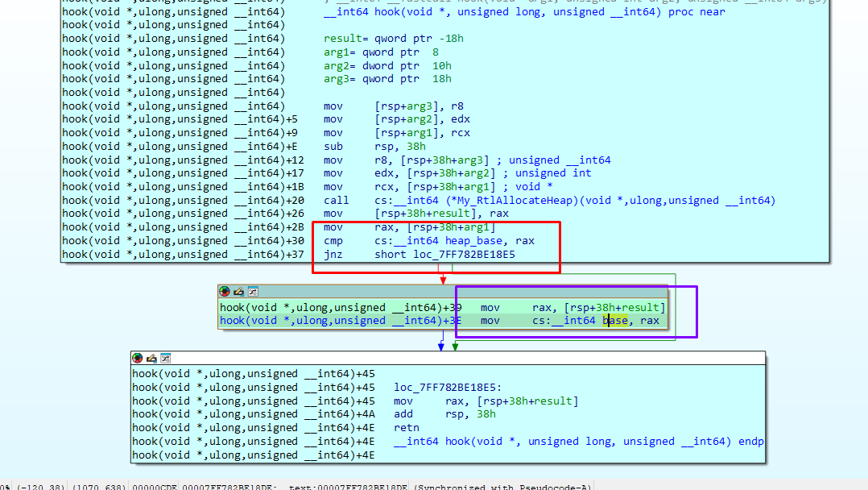Click the address prefix ending in '+26'
The width and height of the screenshot is (868, 490).
click(x=184, y=214)
